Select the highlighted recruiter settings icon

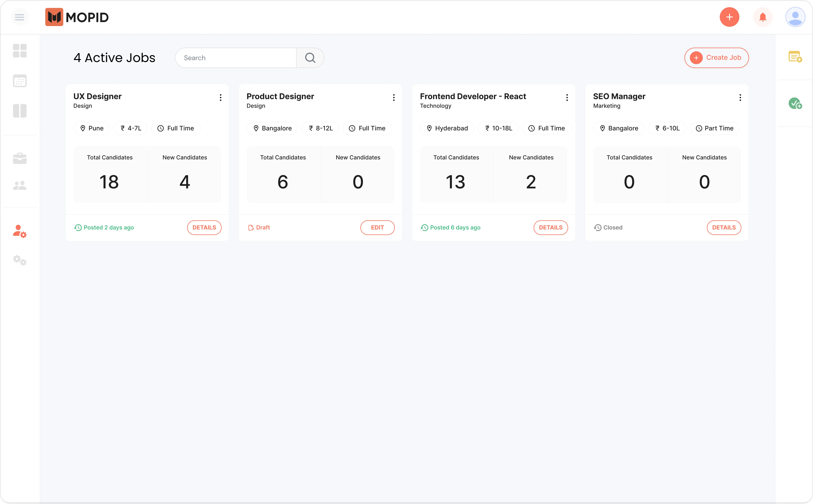click(20, 232)
